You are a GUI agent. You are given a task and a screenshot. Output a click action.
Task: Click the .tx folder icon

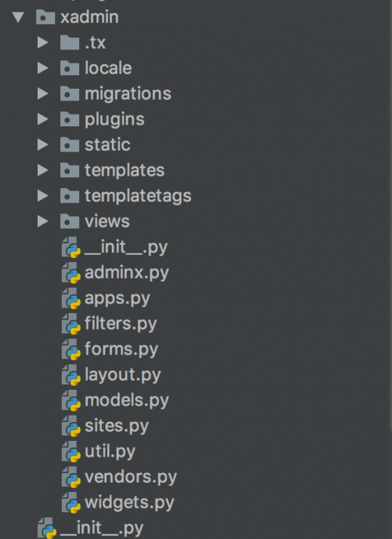pyautogui.click(x=70, y=42)
